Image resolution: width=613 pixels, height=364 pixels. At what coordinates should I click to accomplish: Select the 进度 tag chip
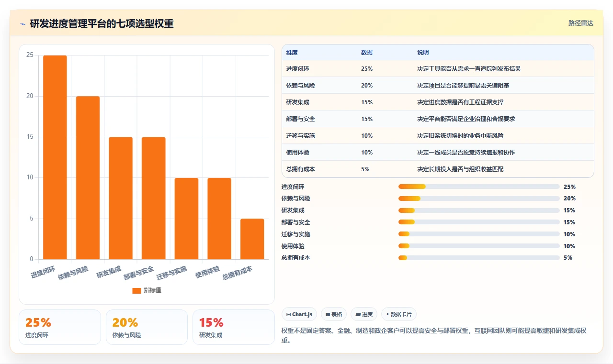364,314
